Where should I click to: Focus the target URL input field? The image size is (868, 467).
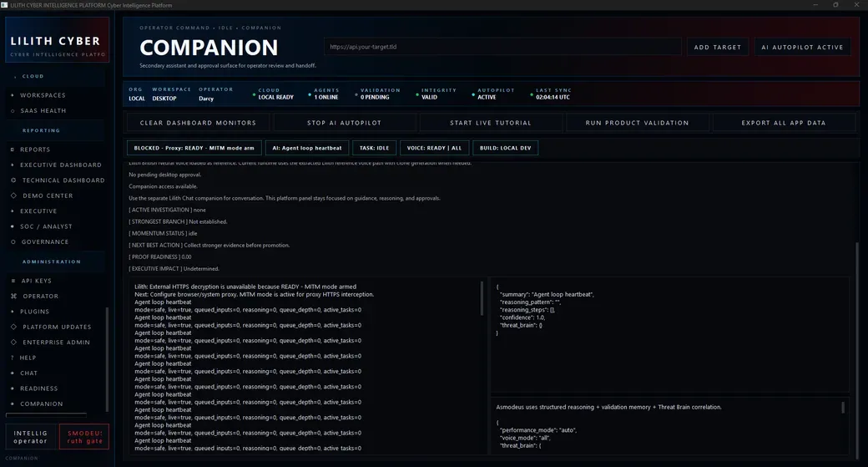[x=502, y=47]
